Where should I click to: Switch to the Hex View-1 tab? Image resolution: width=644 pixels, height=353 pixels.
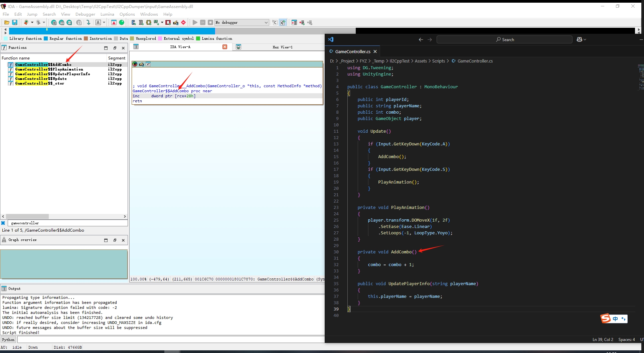[x=282, y=47]
